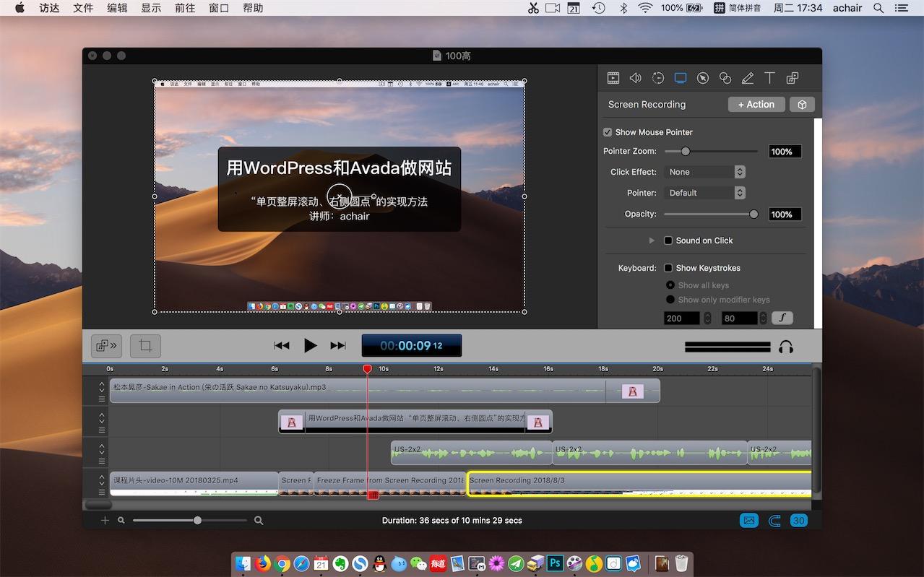Viewport: 924px width, 577px height.
Task: Enable the Sound on Click checkbox
Action: pyautogui.click(x=668, y=240)
